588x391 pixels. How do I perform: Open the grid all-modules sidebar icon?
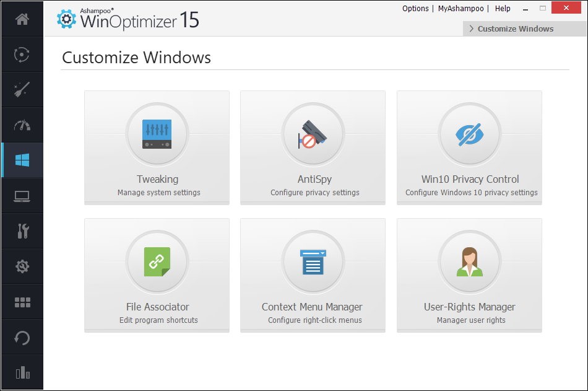(x=22, y=302)
